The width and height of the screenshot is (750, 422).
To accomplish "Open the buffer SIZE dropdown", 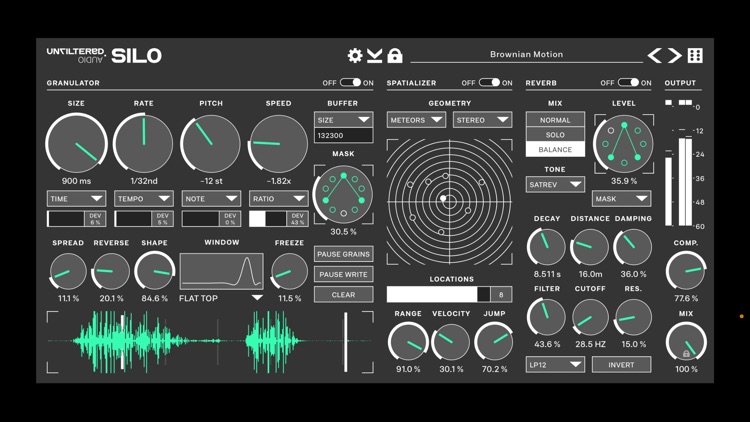I will [343, 120].
